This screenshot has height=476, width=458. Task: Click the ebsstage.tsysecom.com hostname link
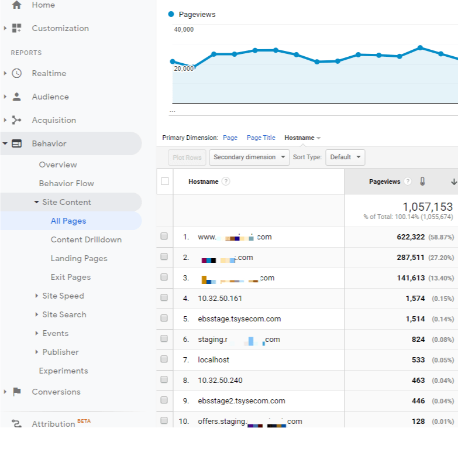pyautogui.click(x=239, y=319)
